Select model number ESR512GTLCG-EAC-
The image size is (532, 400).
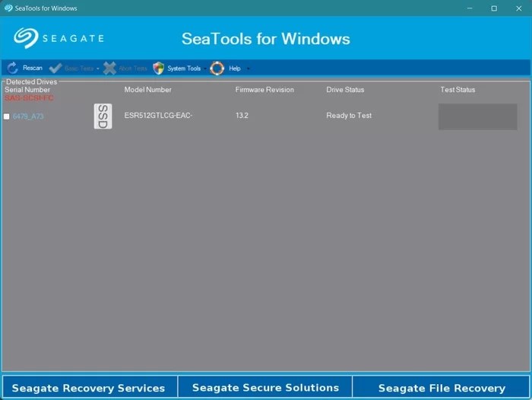(x=158, y=116)
